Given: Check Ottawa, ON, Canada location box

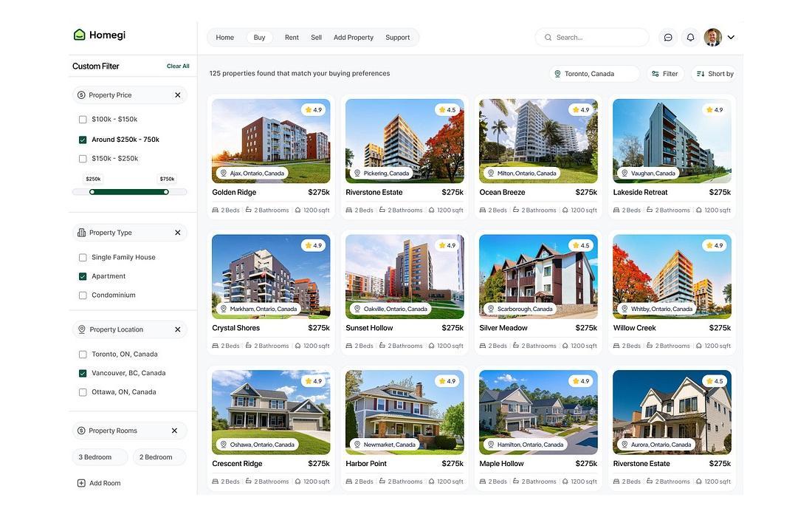Looking at the screenshot, I should pos(83,392).
